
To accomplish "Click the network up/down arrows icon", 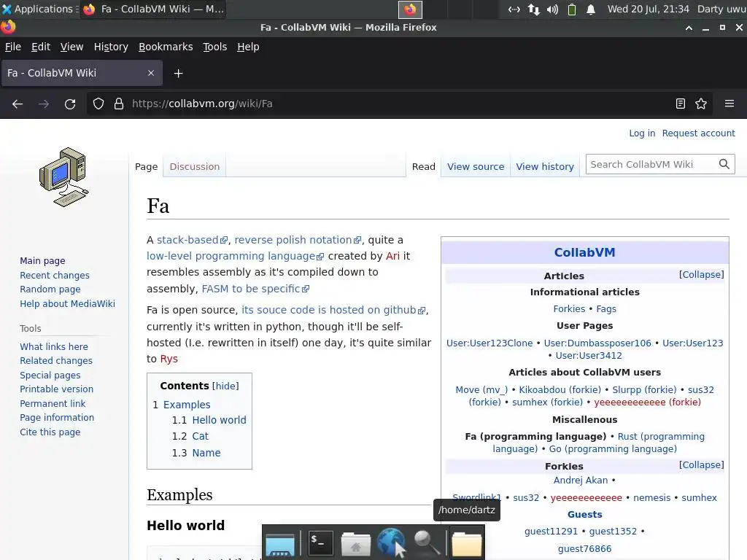I will coord(533,9).
